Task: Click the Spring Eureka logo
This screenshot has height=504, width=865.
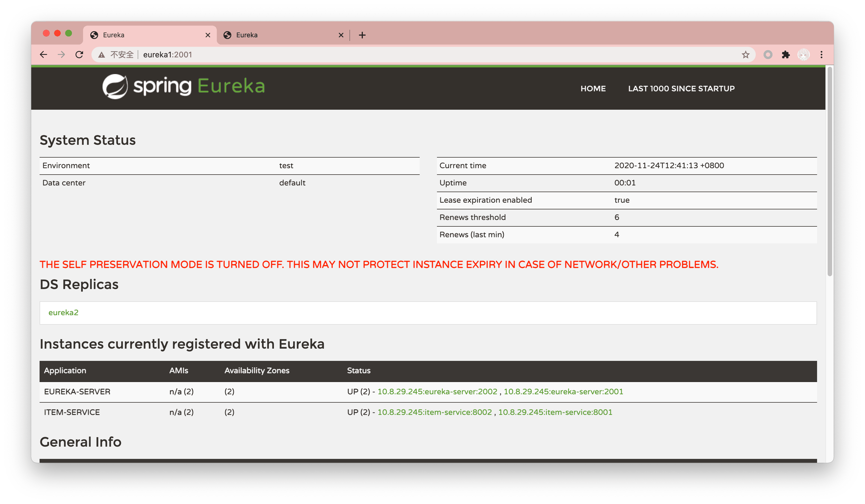Action: (184, 86)
